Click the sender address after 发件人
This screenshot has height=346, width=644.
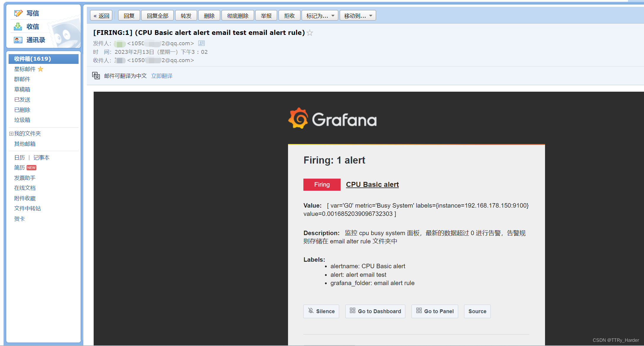tap(160, 43)
